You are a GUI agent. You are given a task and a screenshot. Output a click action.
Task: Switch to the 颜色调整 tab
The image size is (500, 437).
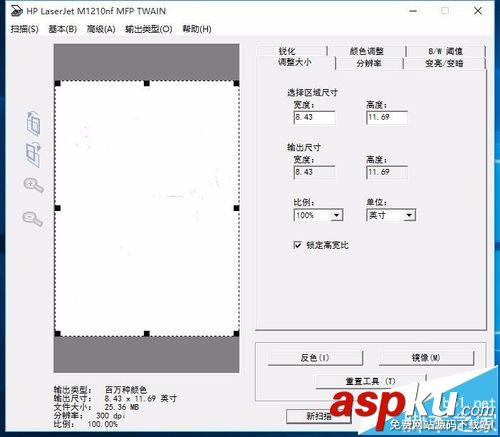click(367, 51)
